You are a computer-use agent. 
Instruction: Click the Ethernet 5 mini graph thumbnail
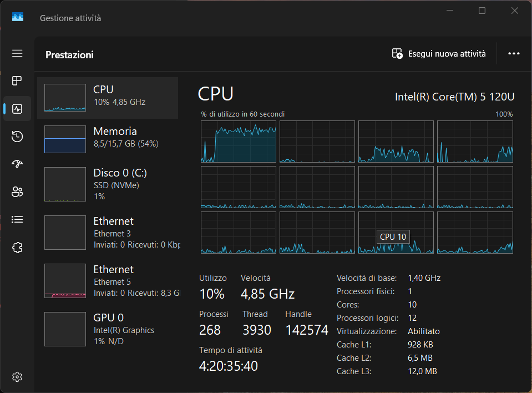[x=65, y=281]
